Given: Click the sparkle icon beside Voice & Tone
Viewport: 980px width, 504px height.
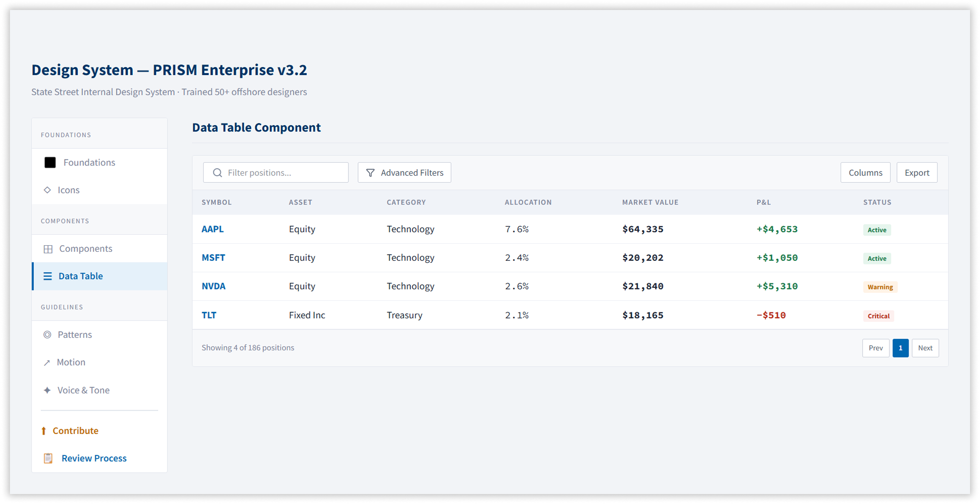Looking at the screenshot, I should [47, 390].
